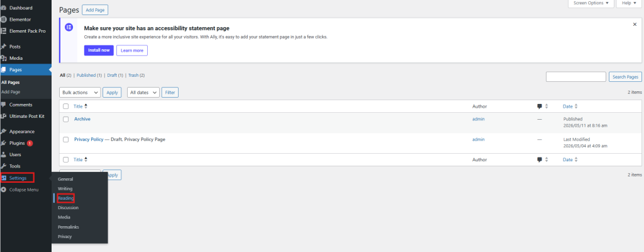Open the Users person icon
This screenshot has width=644, height=252.
tap(4, 155)
